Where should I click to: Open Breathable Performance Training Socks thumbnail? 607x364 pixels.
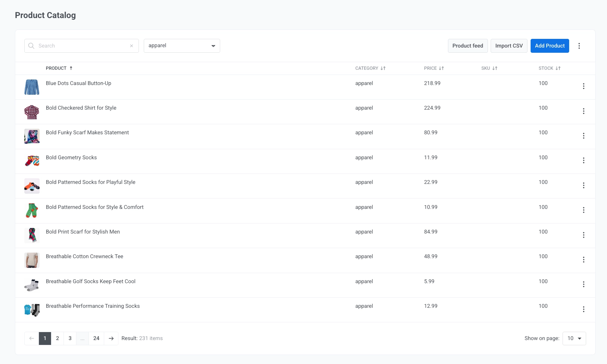32,310
